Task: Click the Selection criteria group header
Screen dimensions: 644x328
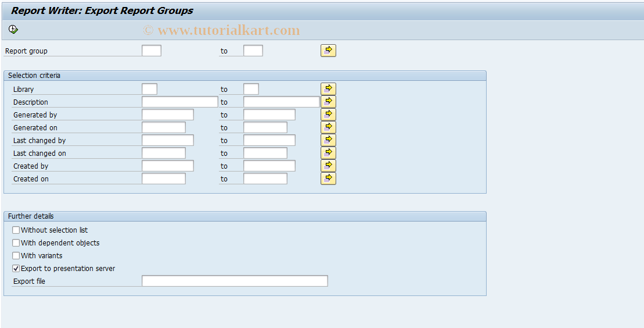Action: coord(245,76)
